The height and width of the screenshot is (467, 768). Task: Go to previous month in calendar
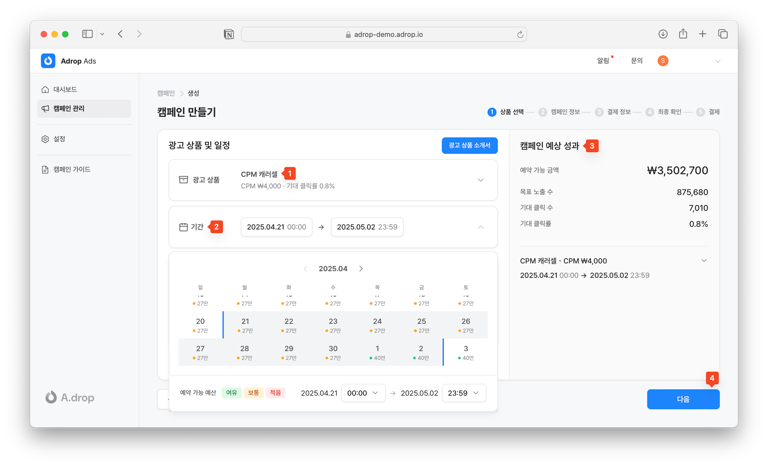(306, 269)
